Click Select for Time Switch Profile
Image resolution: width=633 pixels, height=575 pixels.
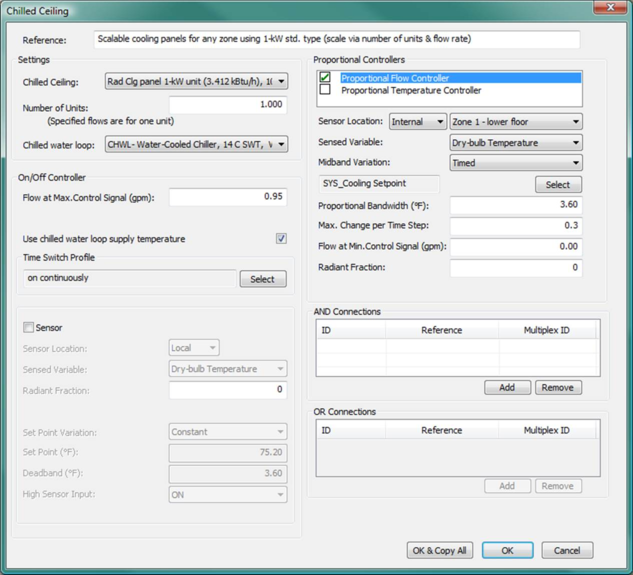[263, 279]
